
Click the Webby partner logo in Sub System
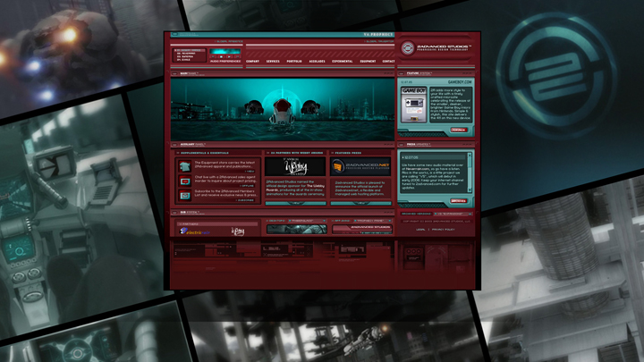point(237,232)
